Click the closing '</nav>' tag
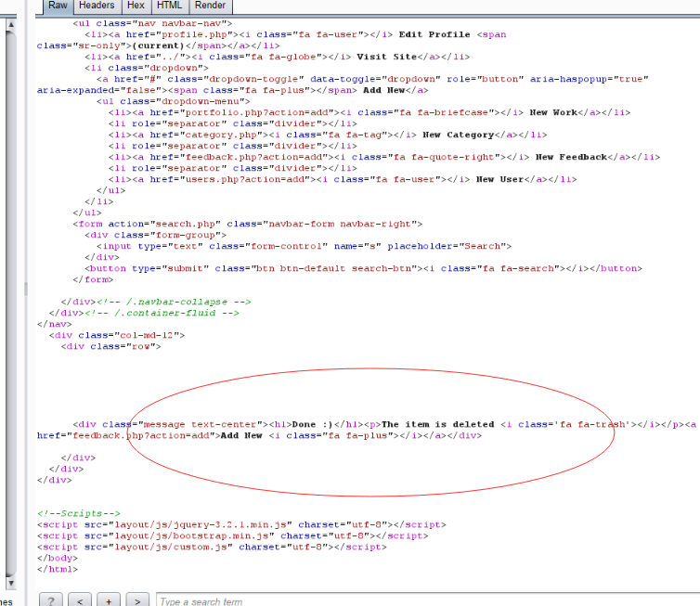The width and height of the screenshot is (700, 606). (55, 324)
